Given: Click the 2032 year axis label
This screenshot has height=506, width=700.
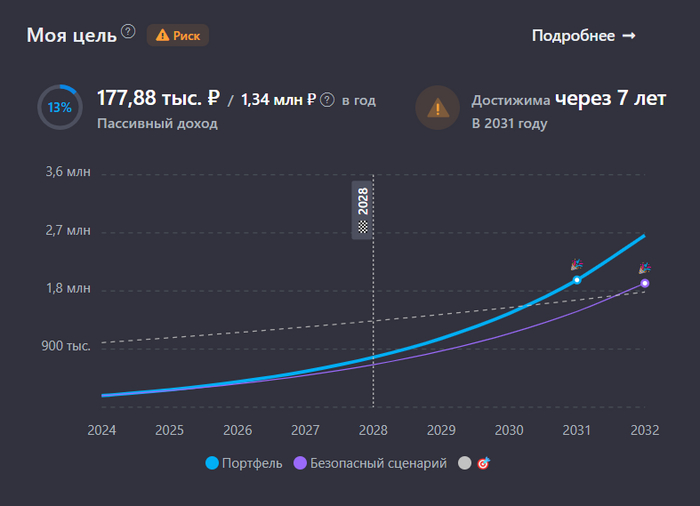Looking at the screenshot, I should 645,430.
